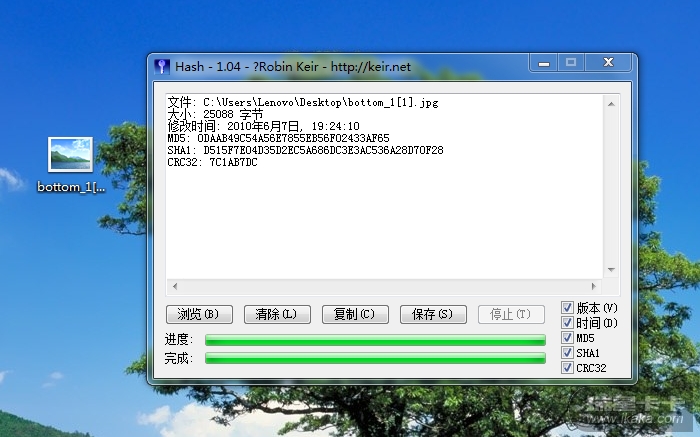The image size is (700, 437).
Task: Click the bottom_1[... file name label on desktop
Action: pyautogui.click(x=71, y=187)
